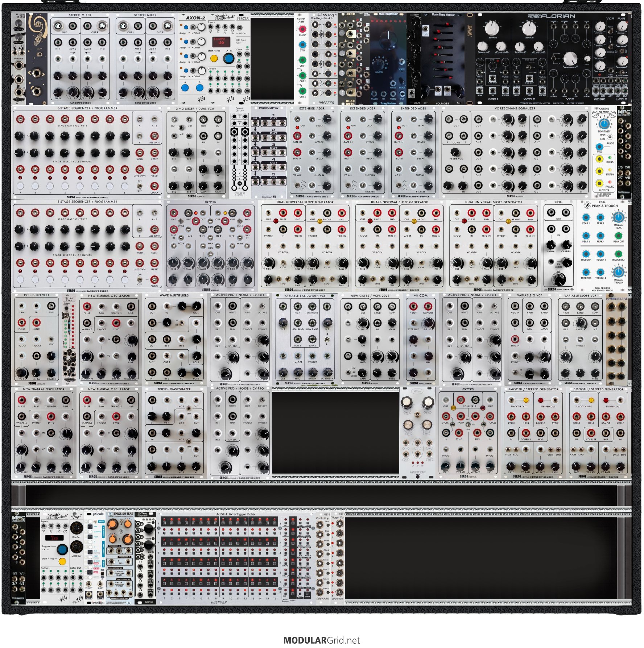The height and width of the screenshot is (648, 644).
Task: Click the blue A button on AXON-2
Action: click(185, 88)
